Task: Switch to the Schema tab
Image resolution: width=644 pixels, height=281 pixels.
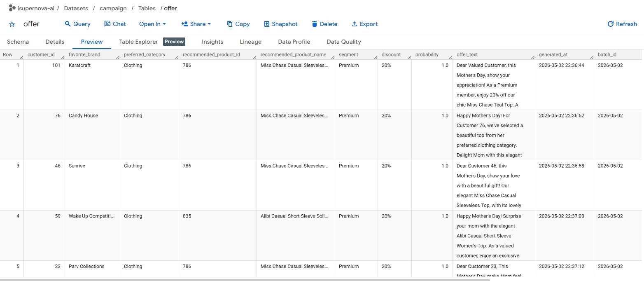Action: (18, 42)
